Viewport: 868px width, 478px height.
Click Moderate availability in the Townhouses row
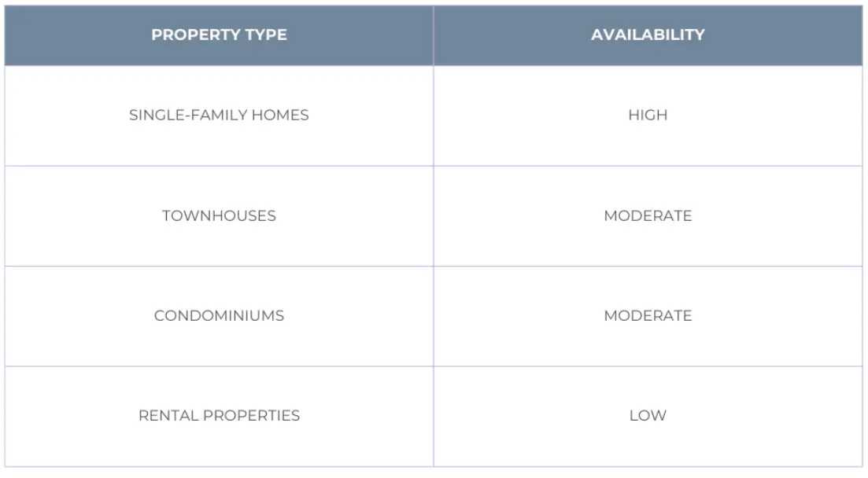648,215
